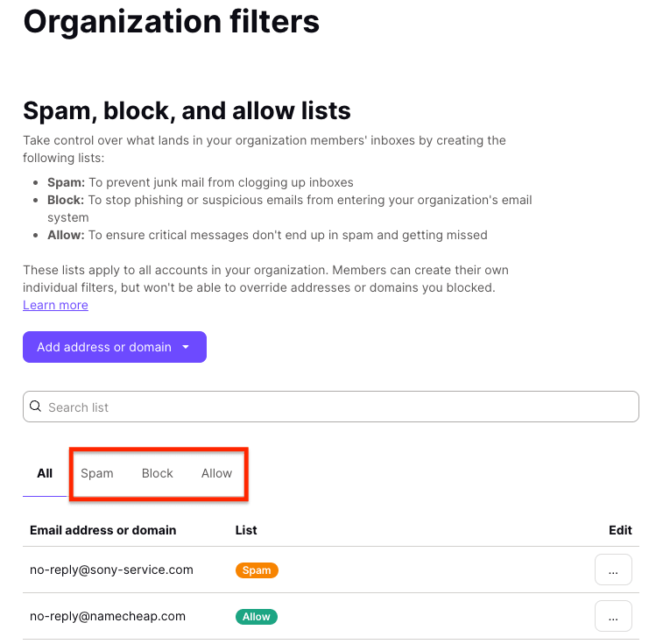Select the Allow tab
Viewport: 670px width, 644px height.
pyautogui.click(x=216, y=473)
